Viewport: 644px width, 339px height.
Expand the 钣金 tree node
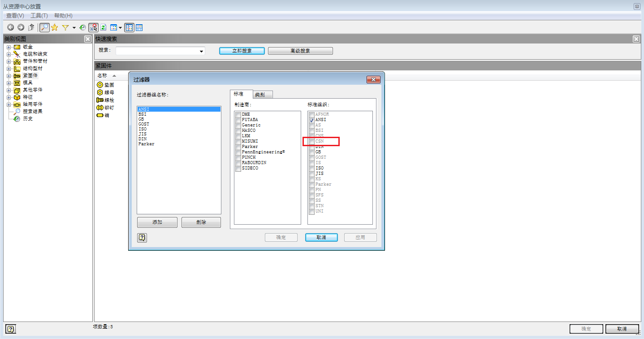(x=9, y=47)
